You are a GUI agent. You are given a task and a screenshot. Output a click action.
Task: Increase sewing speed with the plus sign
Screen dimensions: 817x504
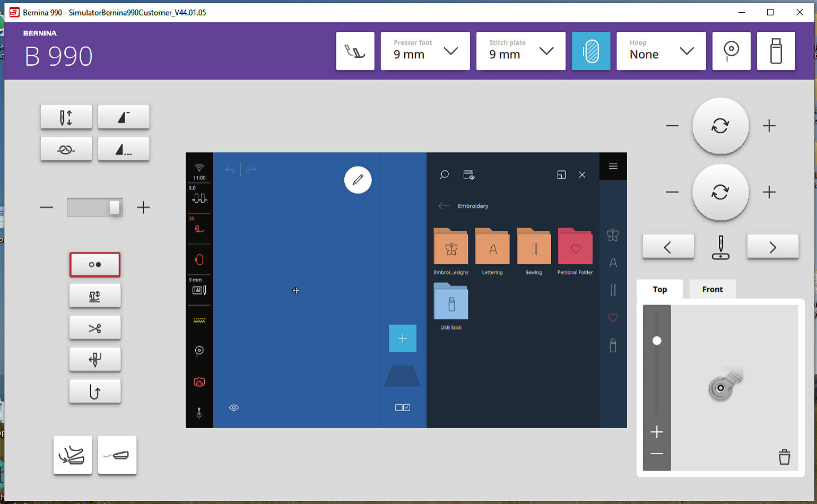143,207
